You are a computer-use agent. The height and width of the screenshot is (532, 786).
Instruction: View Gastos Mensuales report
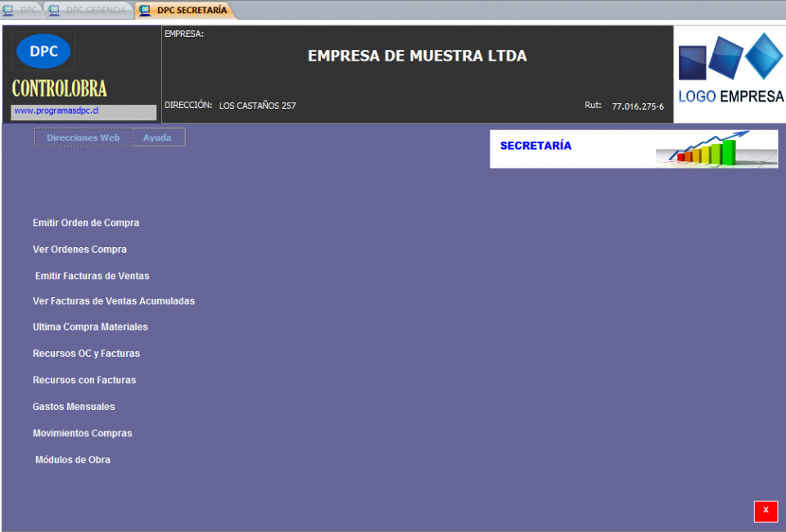74,407
